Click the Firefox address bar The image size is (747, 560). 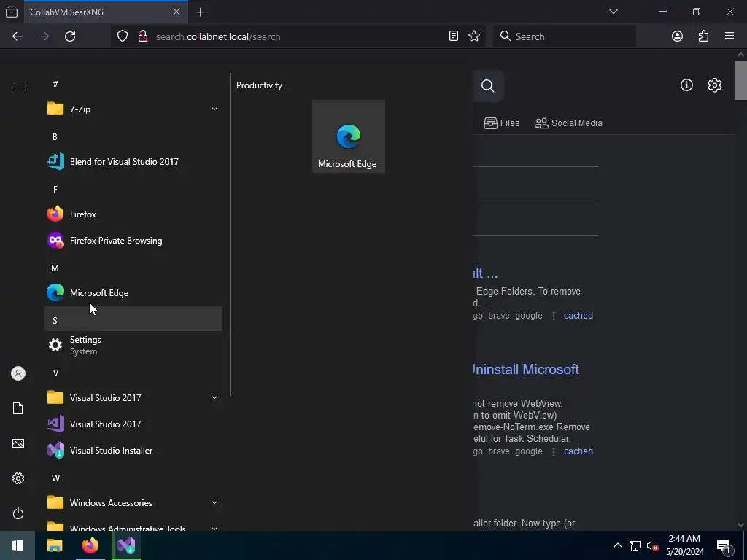298,36
